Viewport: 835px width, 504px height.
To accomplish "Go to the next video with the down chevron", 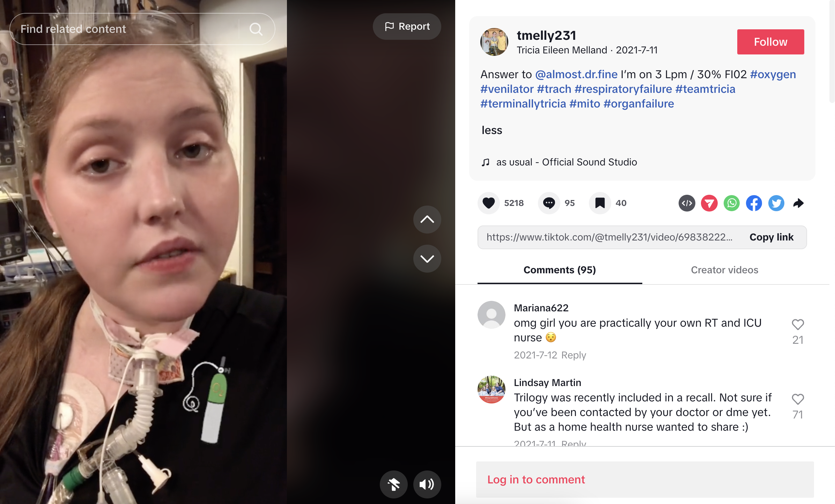I will (427, 259).
